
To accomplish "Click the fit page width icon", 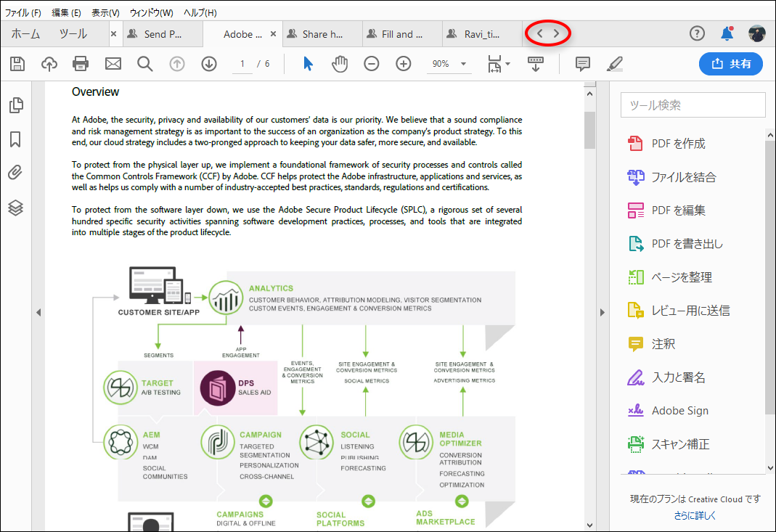I will [x=494, y=64].
